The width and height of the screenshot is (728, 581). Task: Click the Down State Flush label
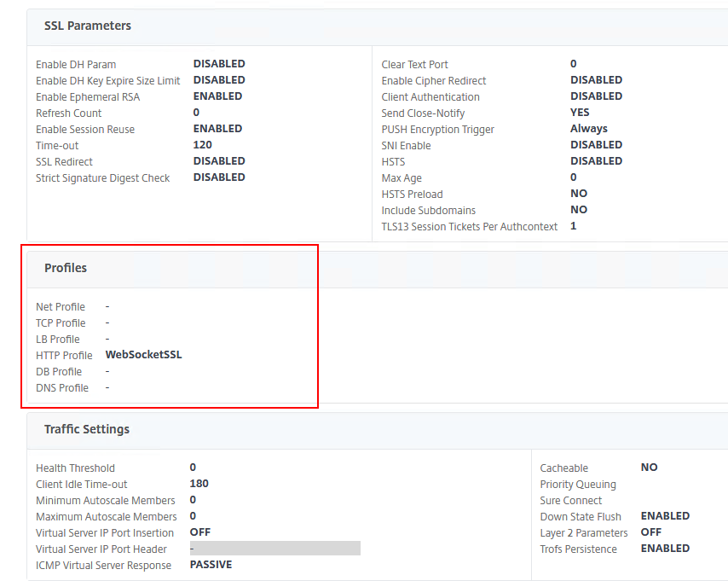tap(581, 517)
